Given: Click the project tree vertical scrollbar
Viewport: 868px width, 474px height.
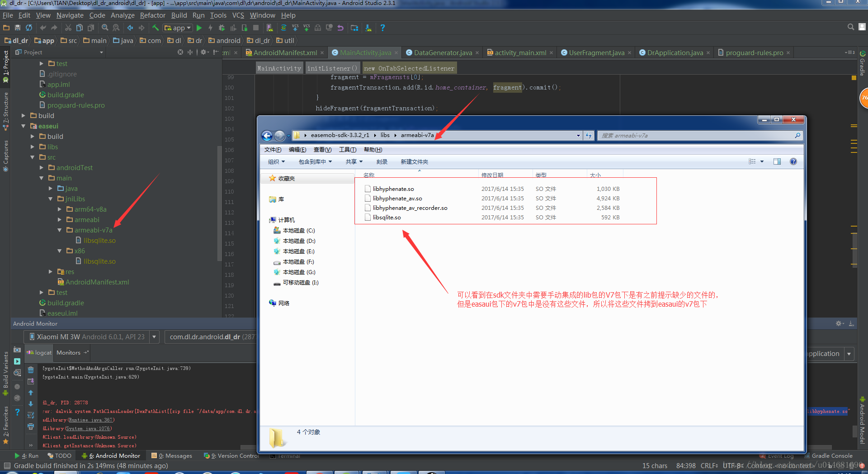Looking at the screenshot, I should click(x=219, y=204).
